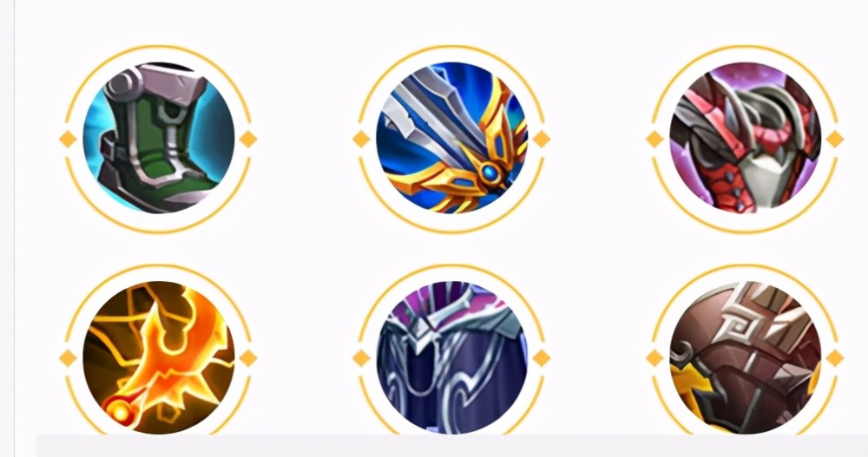Click the diamond marker right of red armor
868x457 pixels.
(835, 139)
